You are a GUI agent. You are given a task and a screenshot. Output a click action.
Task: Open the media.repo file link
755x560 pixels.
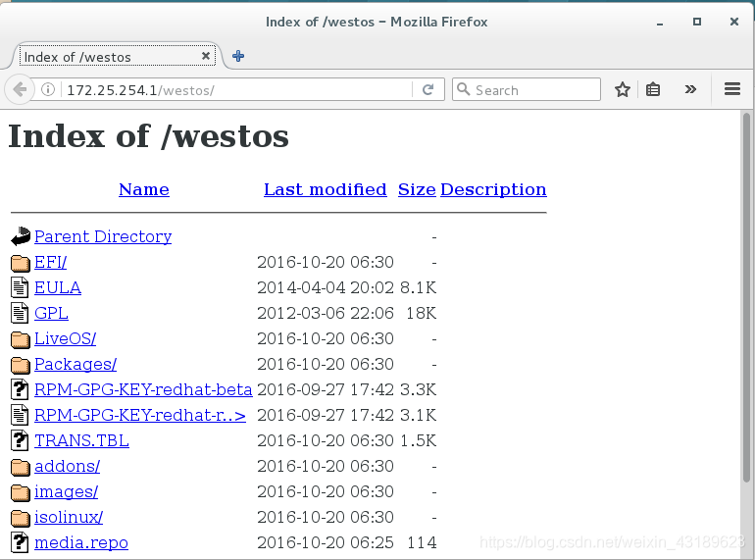pos(80,542)
